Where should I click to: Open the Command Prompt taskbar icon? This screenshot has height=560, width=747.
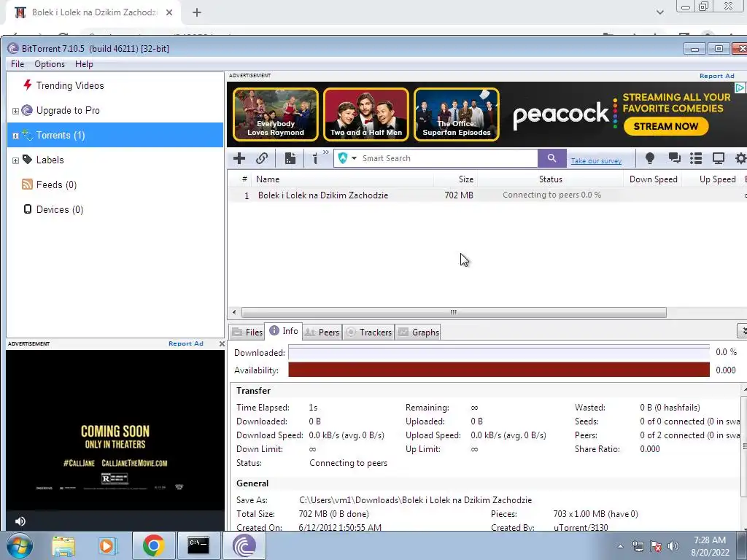[198, 545]
